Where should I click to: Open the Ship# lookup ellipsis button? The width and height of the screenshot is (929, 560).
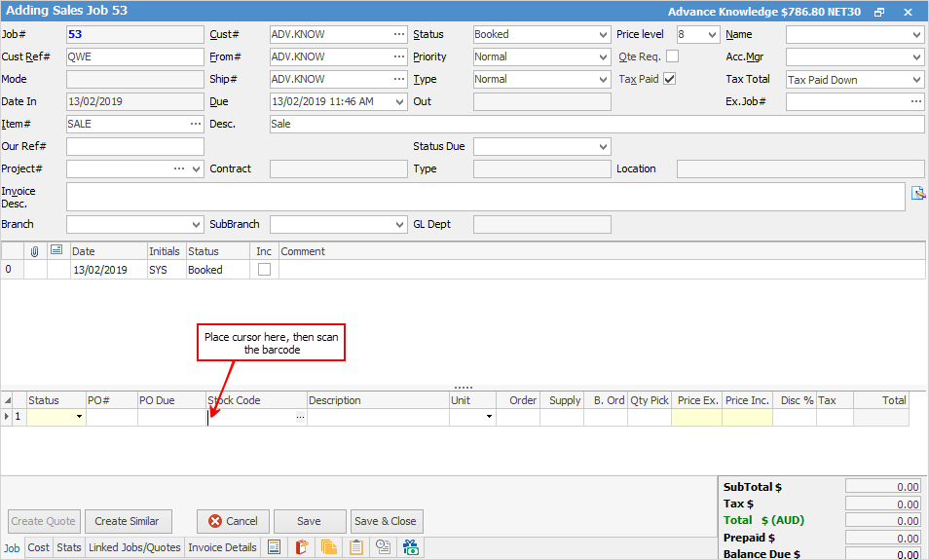point(399,79)
